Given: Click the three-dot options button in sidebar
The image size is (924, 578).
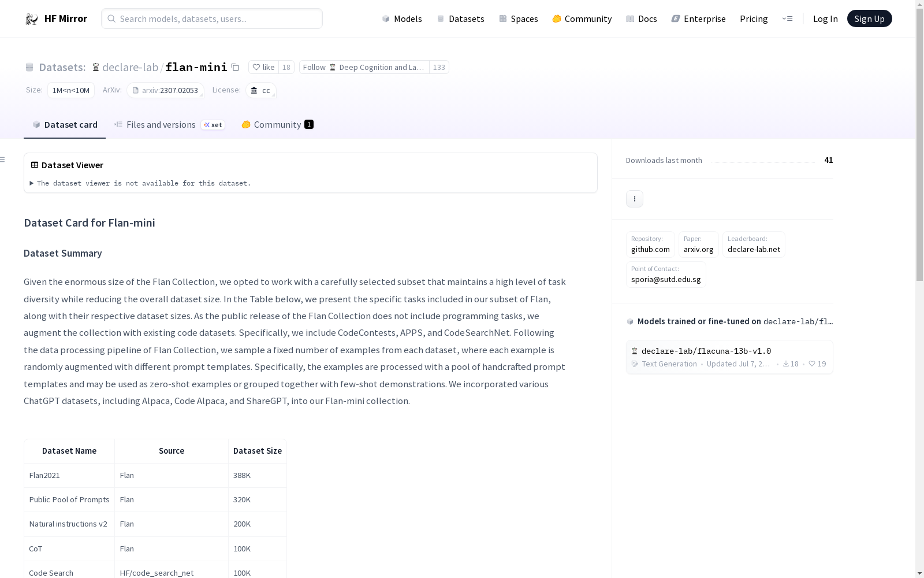Looking at the screenshot, I should [634, 199].
